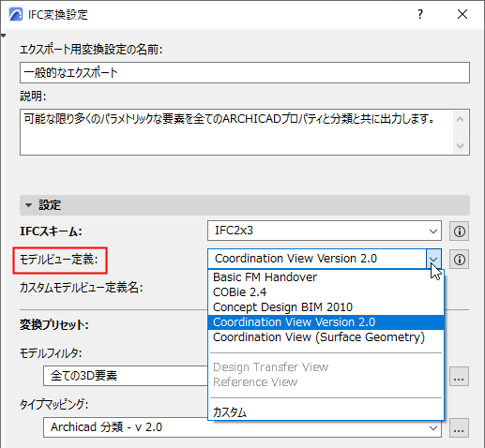Click the Archicad logo icon in title bar

pyautogui.click(x=16, y=14)
